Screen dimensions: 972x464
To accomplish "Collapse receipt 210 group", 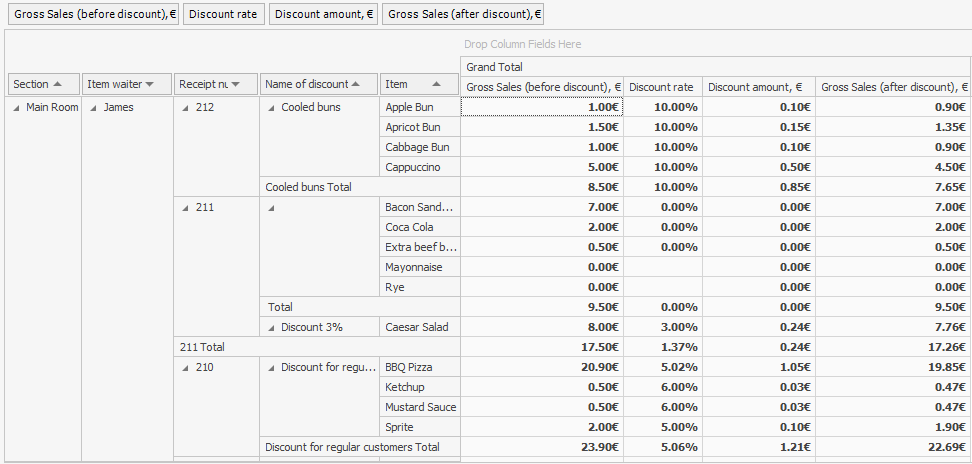I will coord(184,367).
